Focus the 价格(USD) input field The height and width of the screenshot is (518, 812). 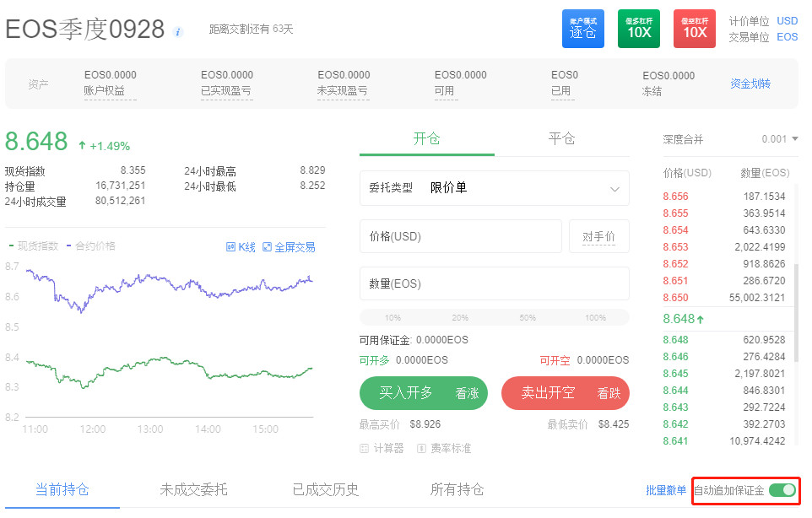pyautogui.click(x=461, y=236)
